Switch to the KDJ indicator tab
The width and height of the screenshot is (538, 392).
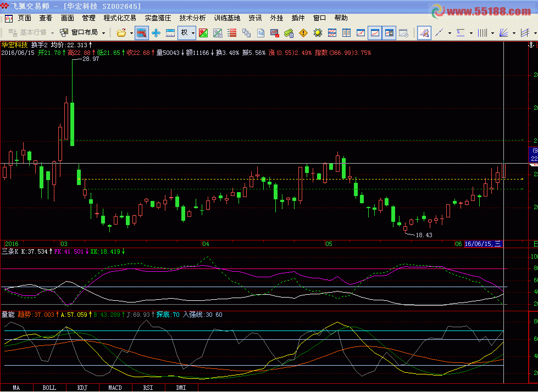point(82,388)
